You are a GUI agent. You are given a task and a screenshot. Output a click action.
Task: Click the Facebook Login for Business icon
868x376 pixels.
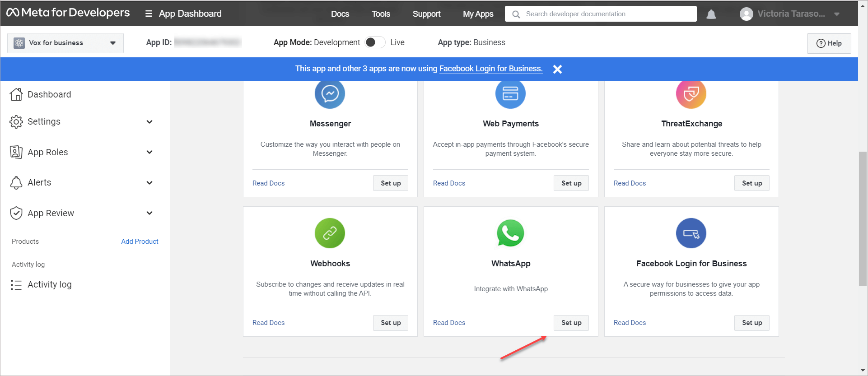pyautogui.click(x=691, y=233)
